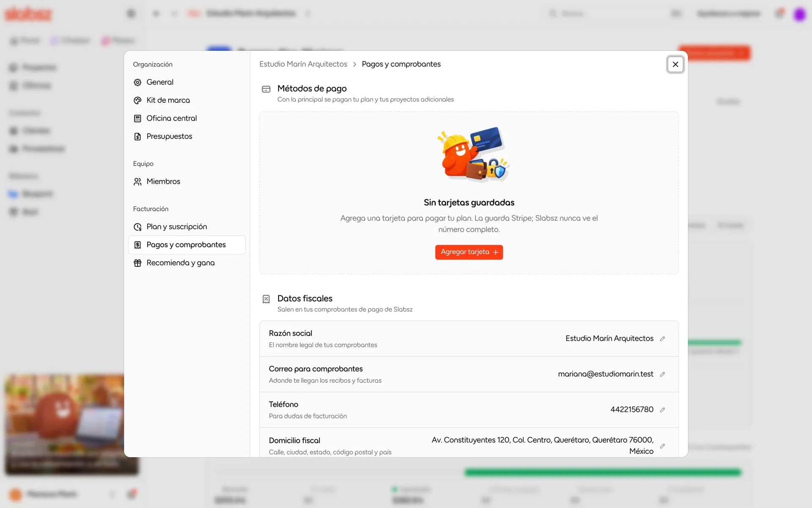Click the Métodos de pago card icon

click(266, 89)
